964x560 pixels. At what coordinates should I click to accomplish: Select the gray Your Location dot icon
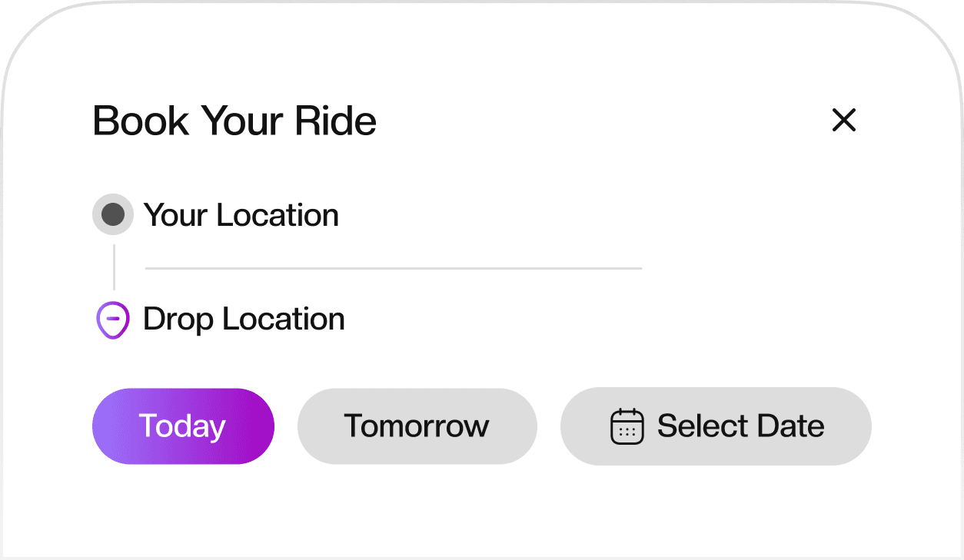pyautogui.click(x=112, y=214)
